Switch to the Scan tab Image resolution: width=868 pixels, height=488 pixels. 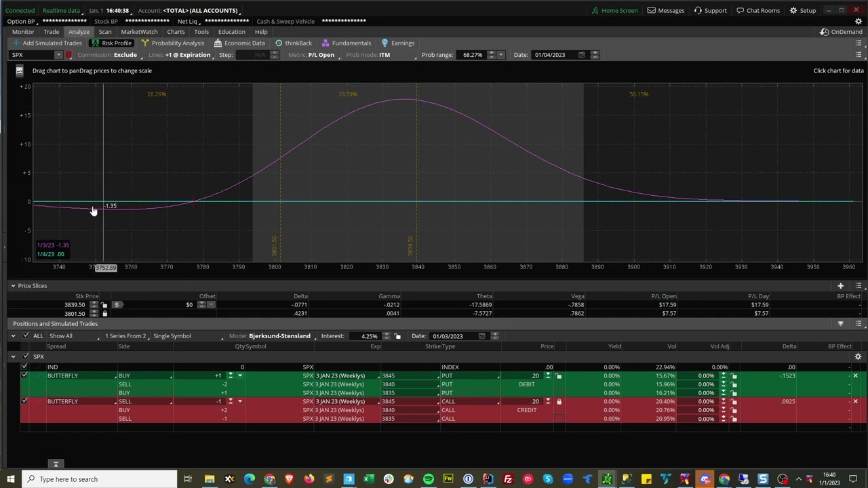click(x=105, y=32)
